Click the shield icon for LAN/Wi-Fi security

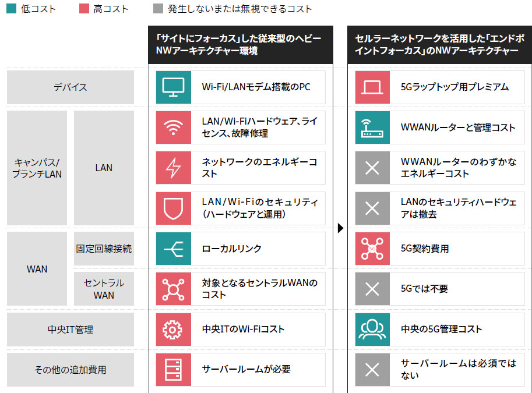[x=173, y=208]
